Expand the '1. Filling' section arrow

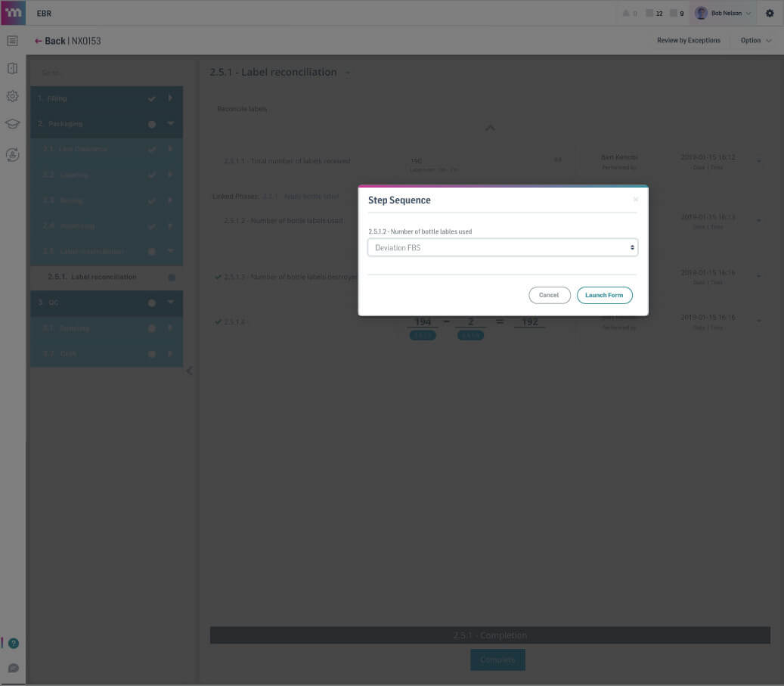pyautogui.click(x=170, y=98)
